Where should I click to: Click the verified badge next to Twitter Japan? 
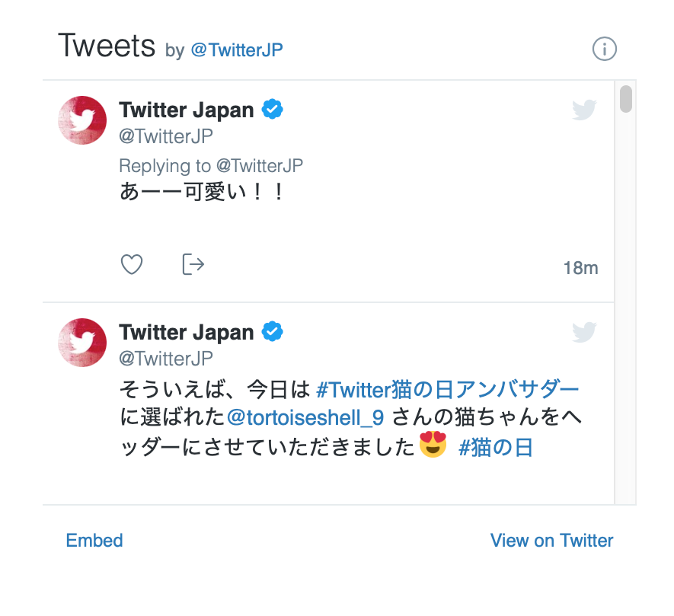273,110
